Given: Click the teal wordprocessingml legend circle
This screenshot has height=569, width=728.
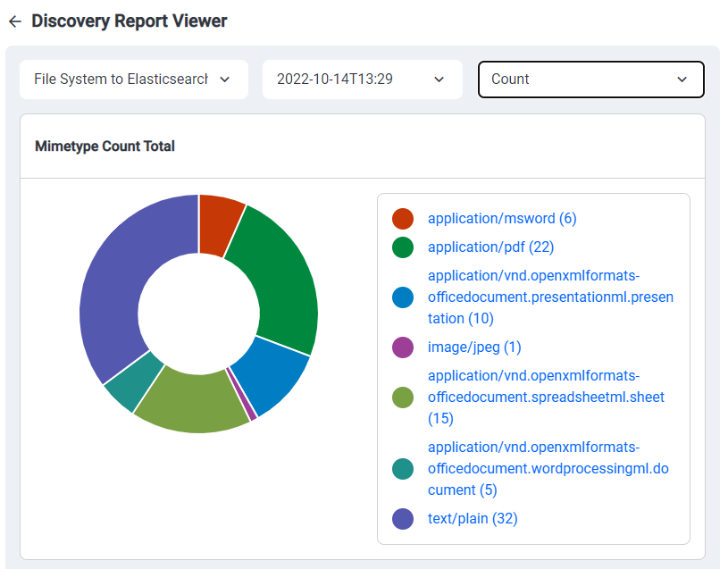Looking at the screenshot, I should click(x=403, y=469).
